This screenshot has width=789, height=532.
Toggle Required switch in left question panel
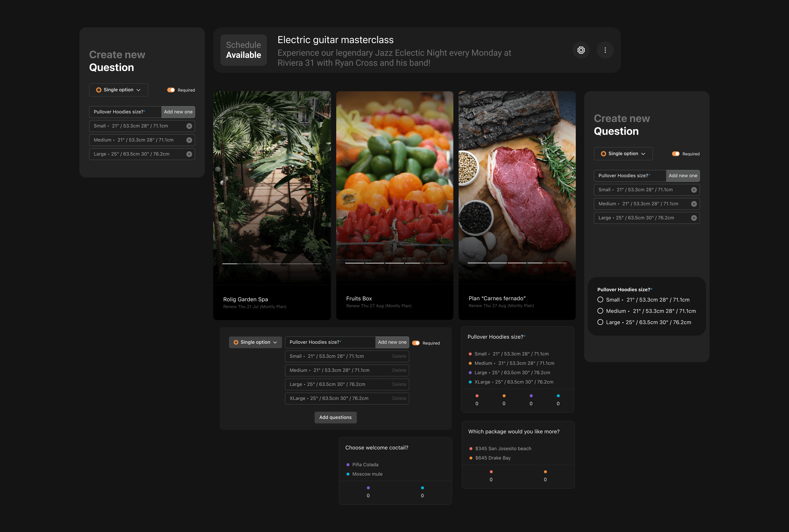coord(171,90)
